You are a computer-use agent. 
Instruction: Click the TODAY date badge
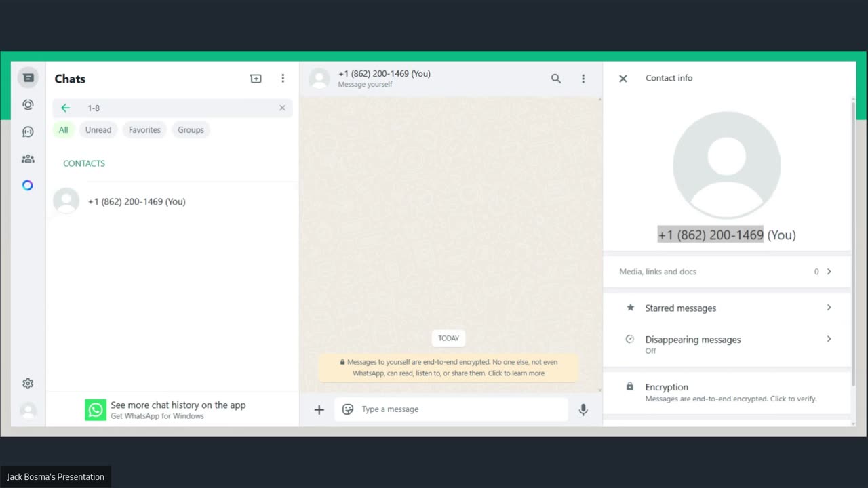(448, 338)
